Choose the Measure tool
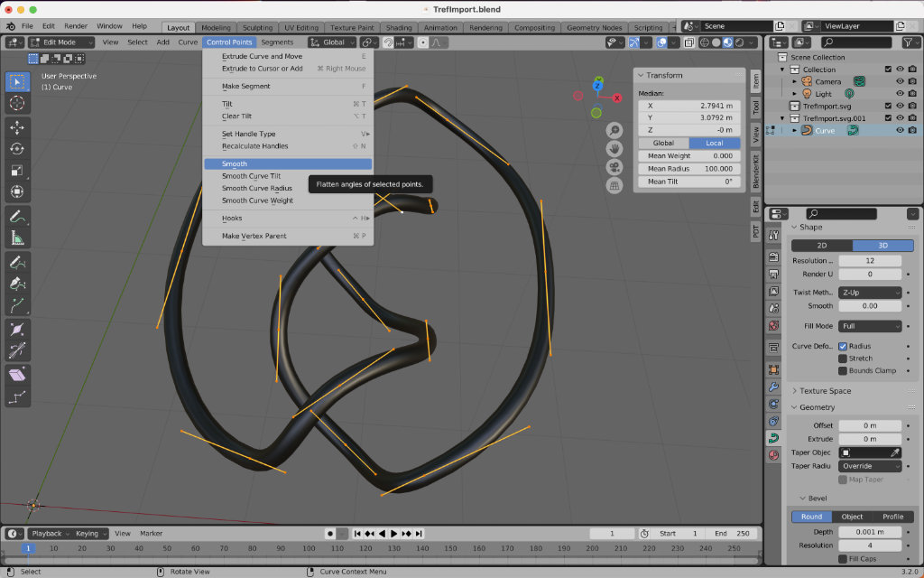924x578 pixels. point(17,238)
